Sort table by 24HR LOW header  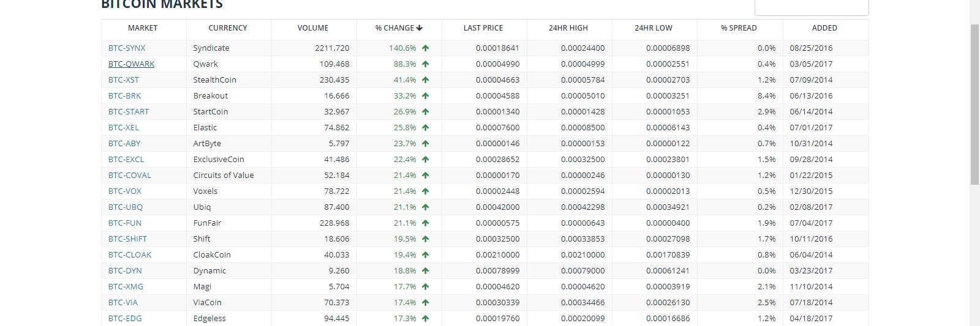coord(654,28)
